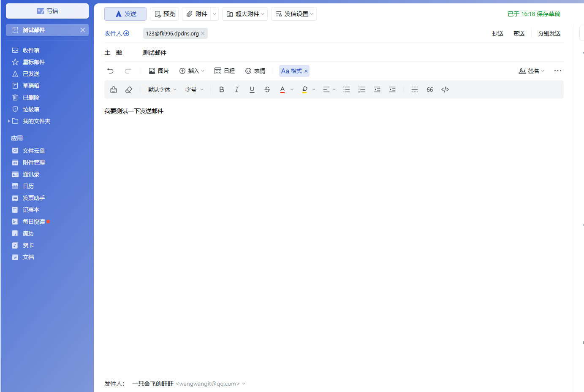Enable 分别发送 separate sending option
Viewport: 584px width, 392px height.
tap(549, 33)
